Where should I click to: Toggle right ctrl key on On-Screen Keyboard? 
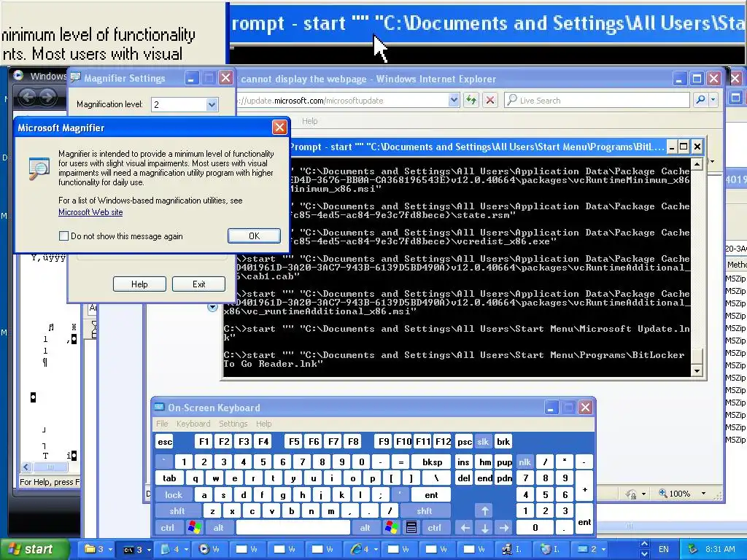coord(434,528)
